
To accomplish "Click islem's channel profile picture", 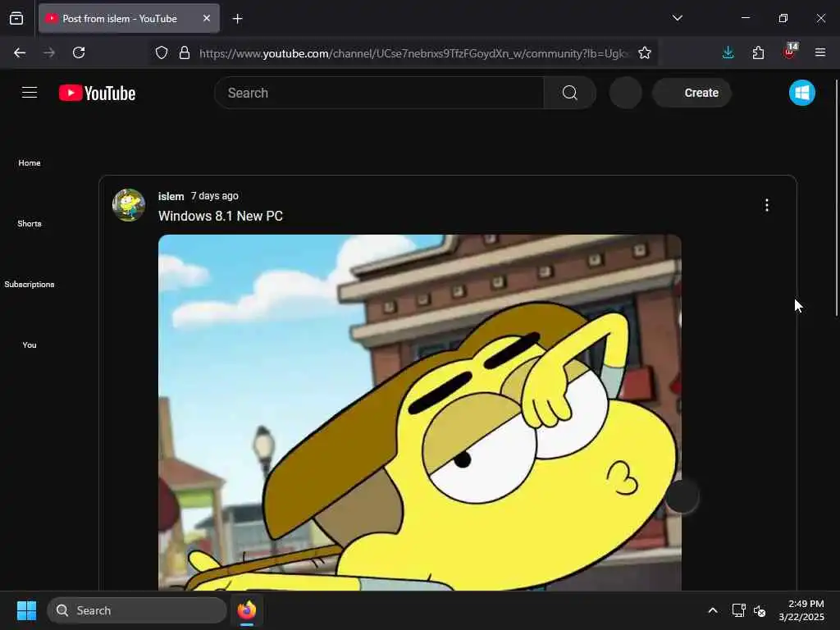I will click(x=129, y=204).
